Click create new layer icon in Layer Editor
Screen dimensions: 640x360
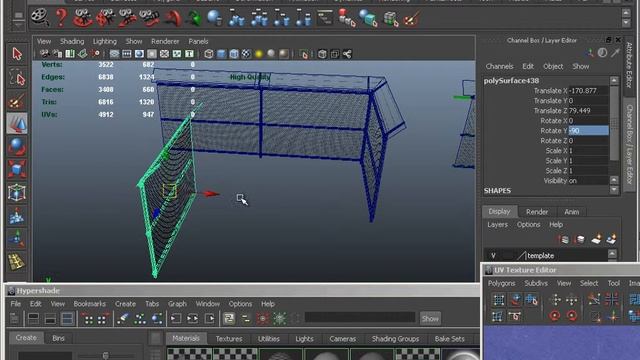tap(596, 239)
